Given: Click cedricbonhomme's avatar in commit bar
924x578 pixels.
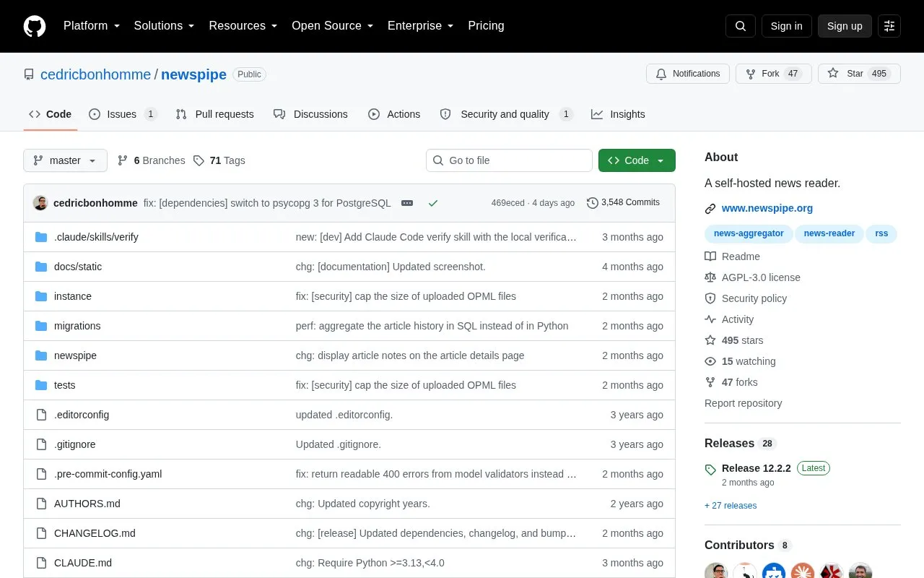Looking at the screenshot, I should click(x=40, y=203).
